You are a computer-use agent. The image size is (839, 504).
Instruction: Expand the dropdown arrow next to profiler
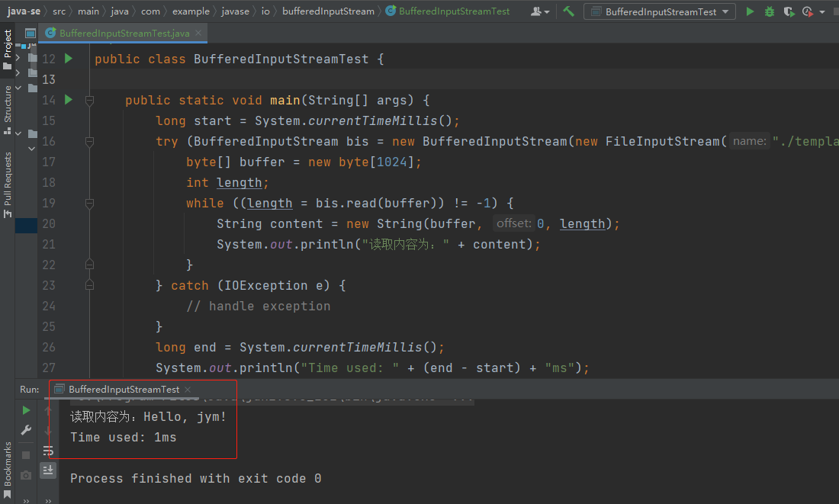point(822,11)
